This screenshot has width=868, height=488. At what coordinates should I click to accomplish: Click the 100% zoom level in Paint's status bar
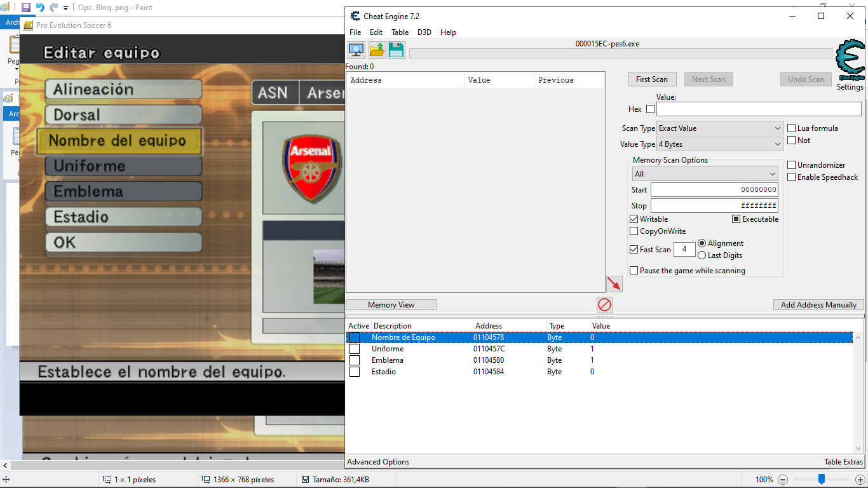pyautogui.click(x=764, y=480)
